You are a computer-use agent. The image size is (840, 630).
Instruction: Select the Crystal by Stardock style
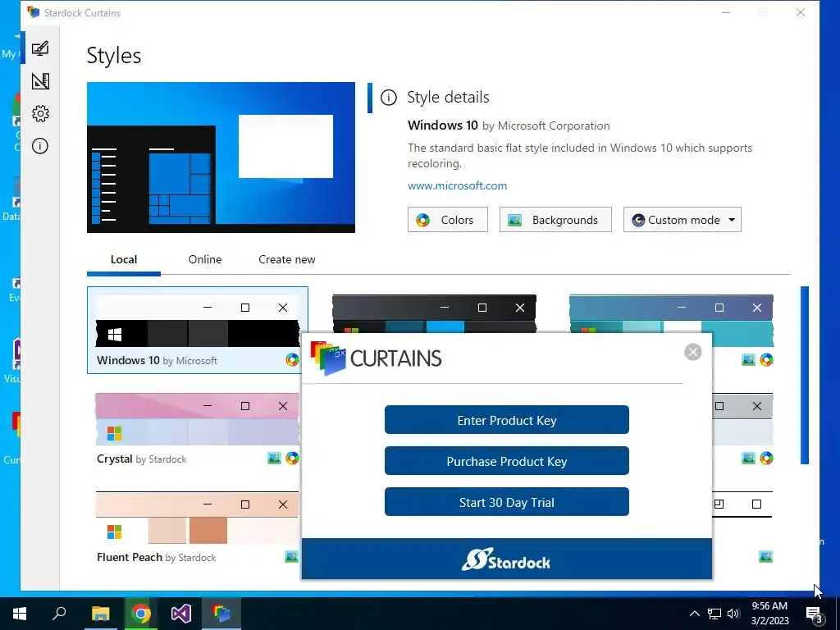[x=197, y=428]
